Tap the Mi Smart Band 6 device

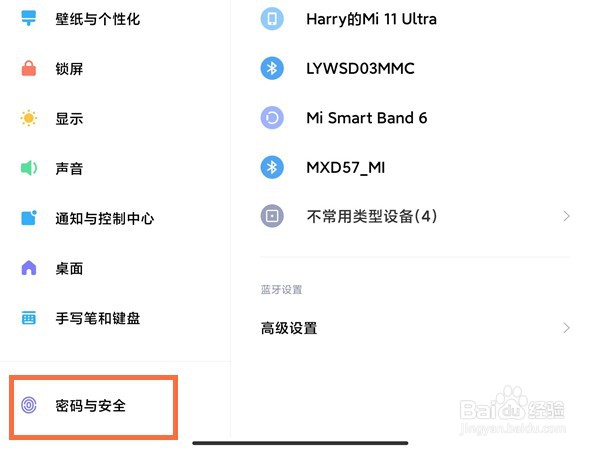click(415, 118)
